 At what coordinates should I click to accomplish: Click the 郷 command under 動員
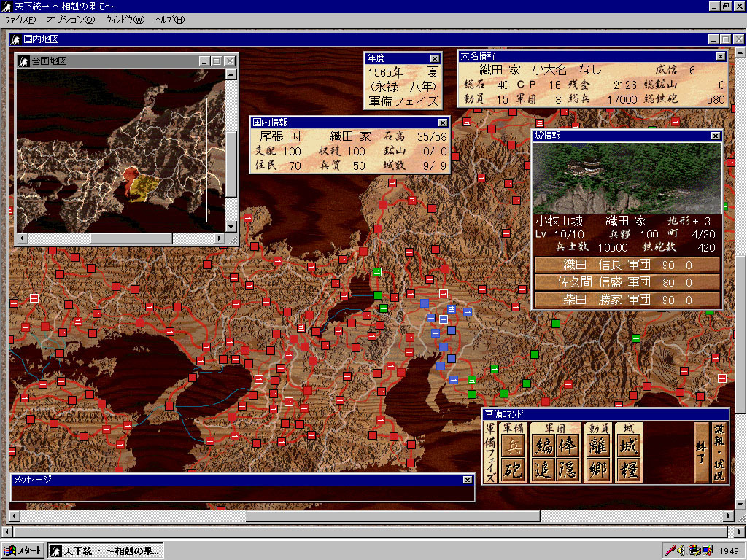tap(598, 470)
